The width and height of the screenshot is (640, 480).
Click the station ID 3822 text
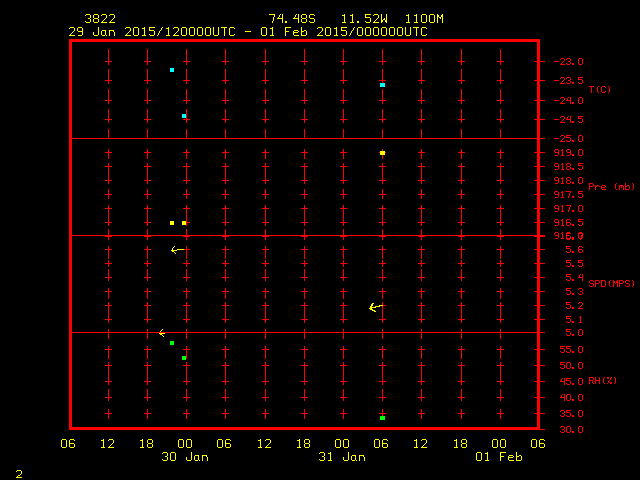click(99, 19)
